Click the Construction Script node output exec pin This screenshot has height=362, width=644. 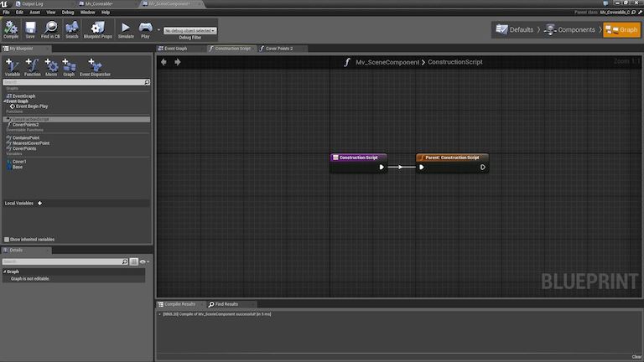382,168
